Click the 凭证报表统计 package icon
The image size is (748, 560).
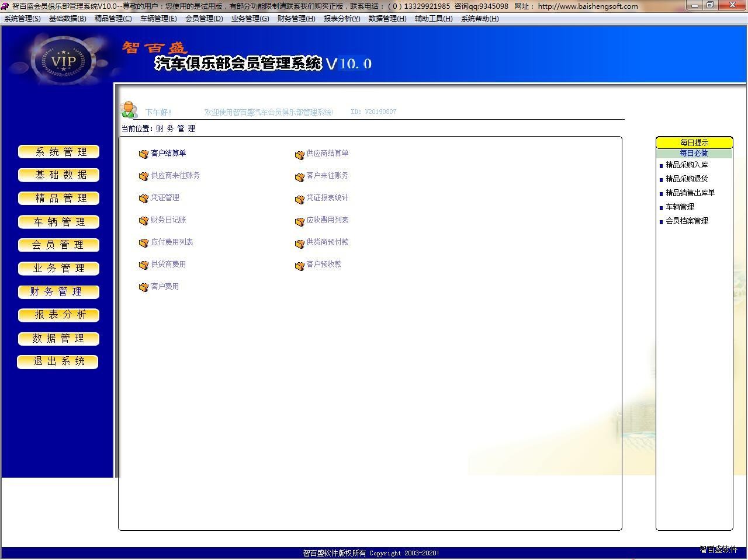300,199
